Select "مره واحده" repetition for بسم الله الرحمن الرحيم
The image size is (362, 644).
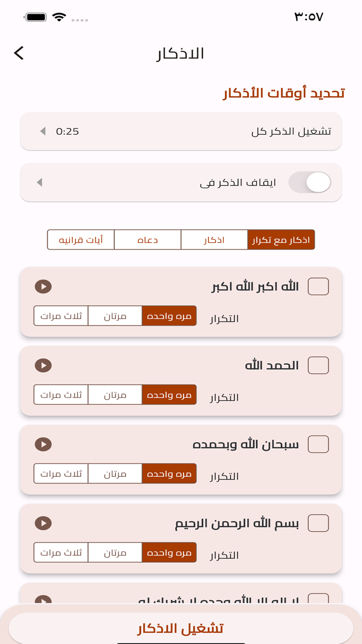[x=169, y=552]
